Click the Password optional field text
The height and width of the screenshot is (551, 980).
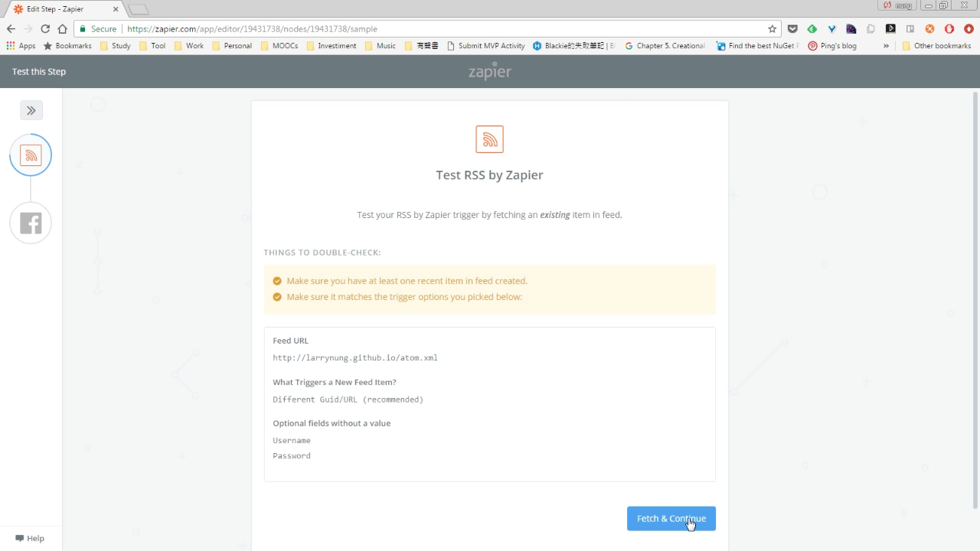(292, 455)
